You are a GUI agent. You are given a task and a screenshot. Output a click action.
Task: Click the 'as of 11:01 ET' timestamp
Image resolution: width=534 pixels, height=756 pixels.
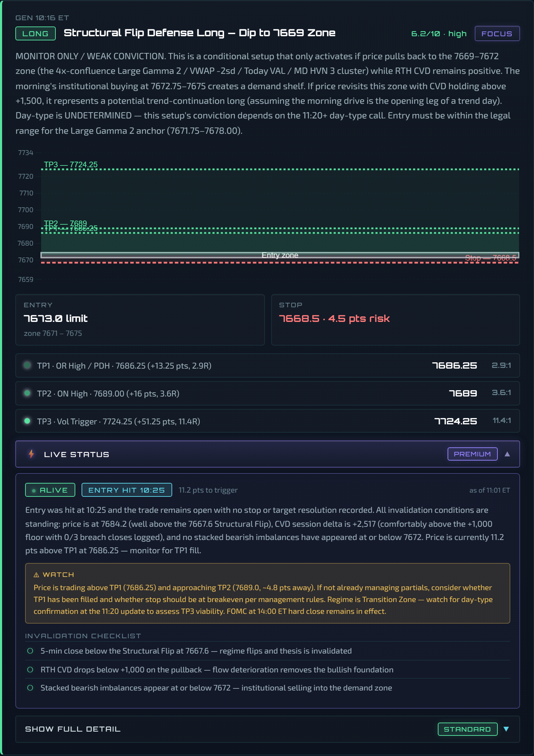pyautogui.click(x=490, y=490)
